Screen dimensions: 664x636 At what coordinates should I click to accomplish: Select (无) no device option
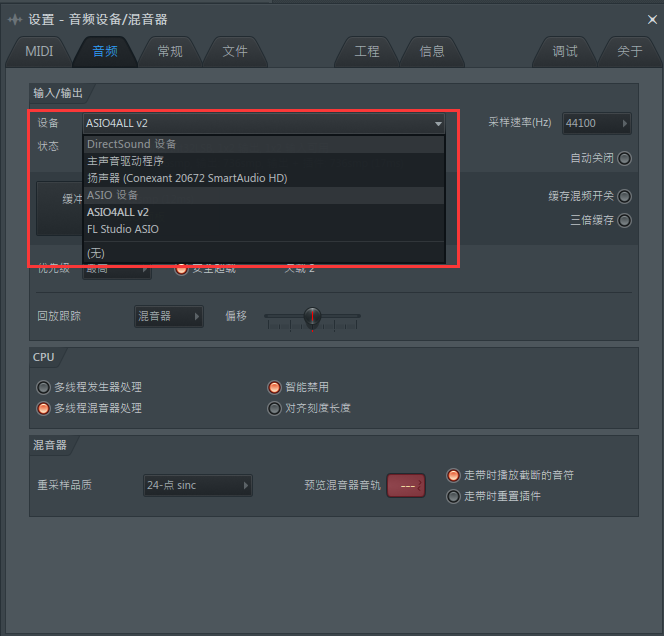click(265, 253)
